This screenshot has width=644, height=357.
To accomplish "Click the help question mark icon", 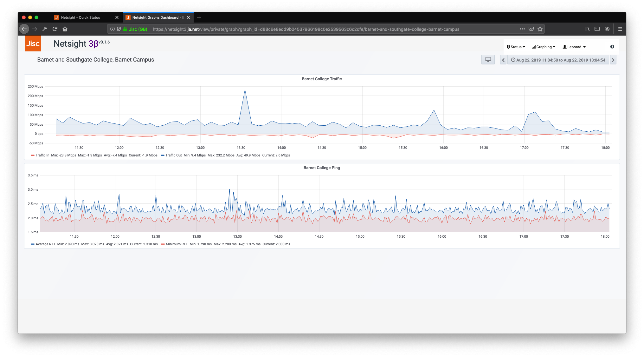I will click(612, 47).
